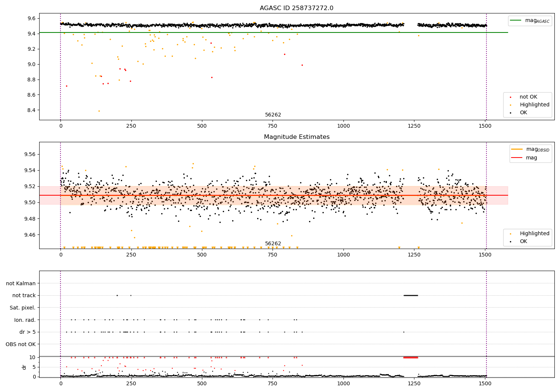Click the '56262' annotation in top plot

[273, 115]
